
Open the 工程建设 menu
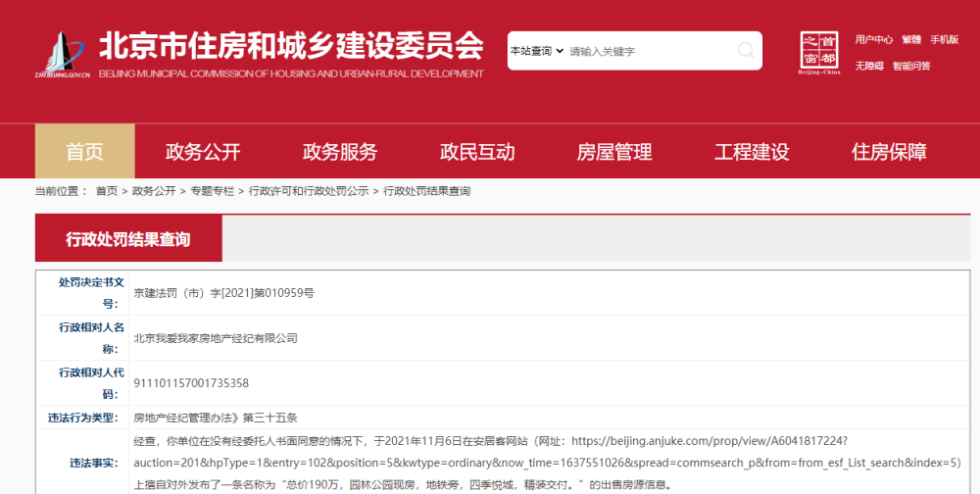pos(752,151)
